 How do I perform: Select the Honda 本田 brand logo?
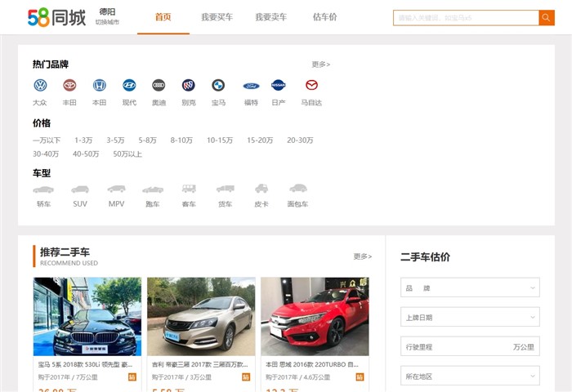pyautogui.click(x=99, y=85)
